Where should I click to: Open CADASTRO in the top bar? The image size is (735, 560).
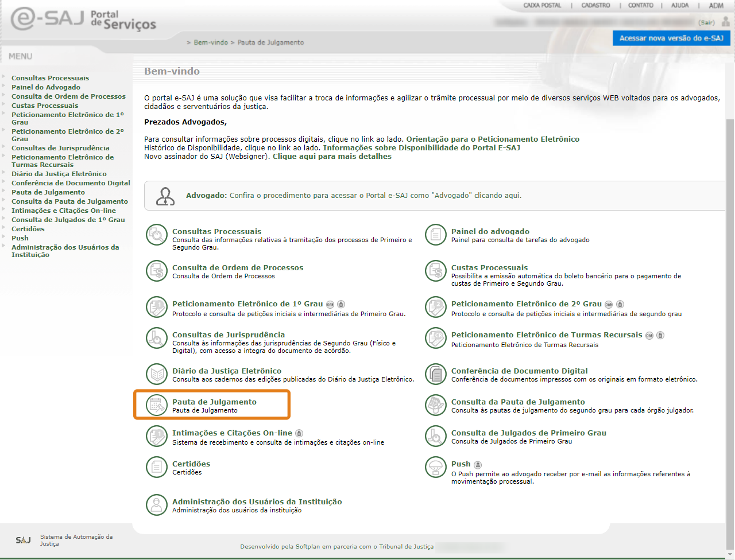595,5
